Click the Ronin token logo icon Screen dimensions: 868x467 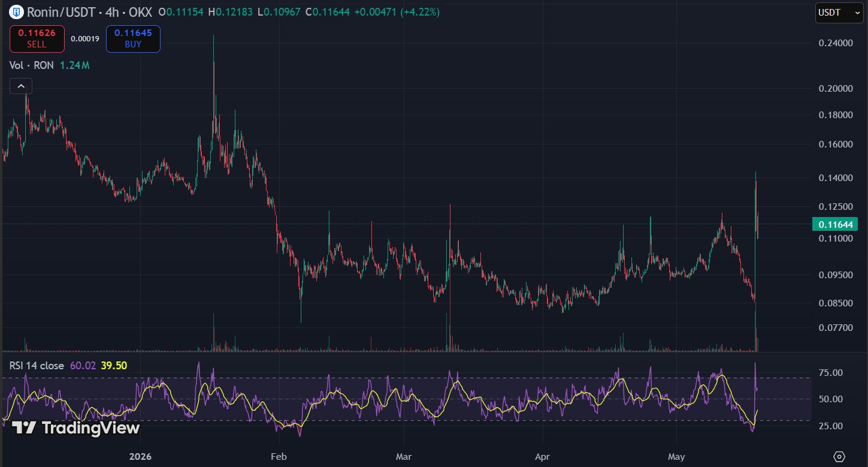click(16, 11)
